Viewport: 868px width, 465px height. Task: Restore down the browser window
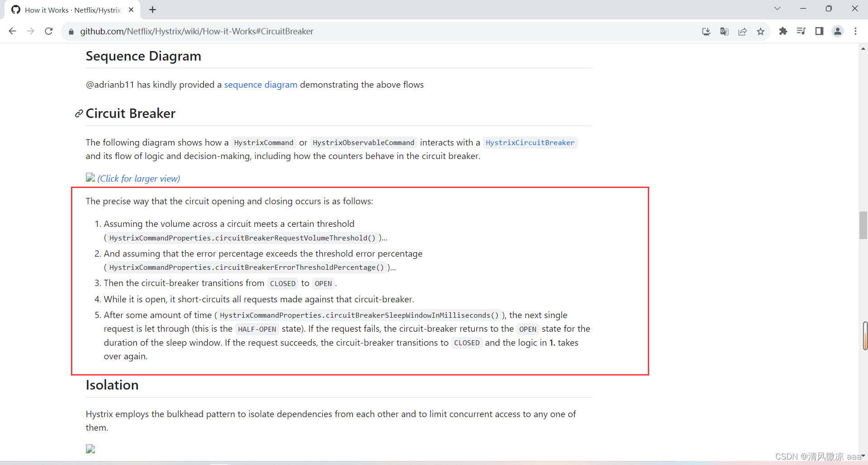pyautogui.click(x=829, y=9)
